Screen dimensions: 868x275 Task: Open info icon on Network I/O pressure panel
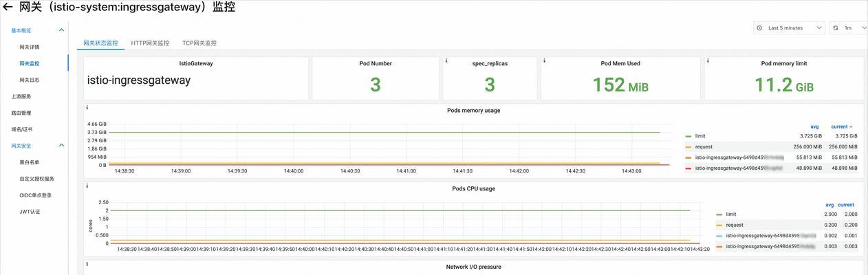click(x=87, y=264)
